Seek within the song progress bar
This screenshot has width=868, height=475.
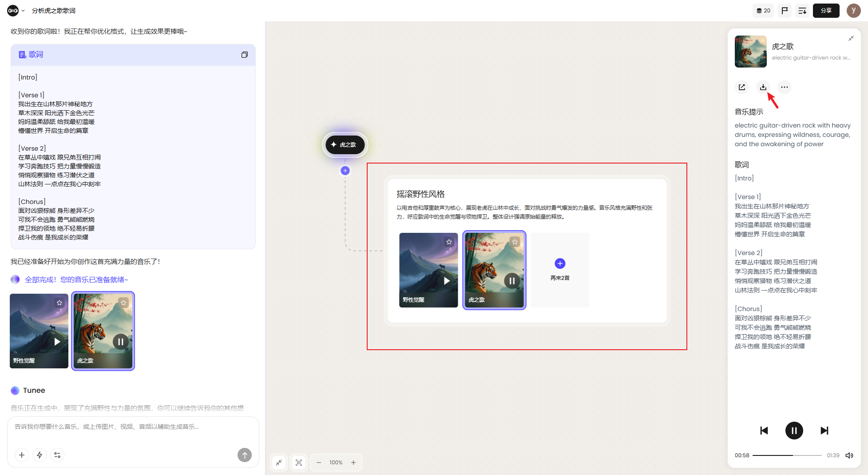tap(786, 455)
